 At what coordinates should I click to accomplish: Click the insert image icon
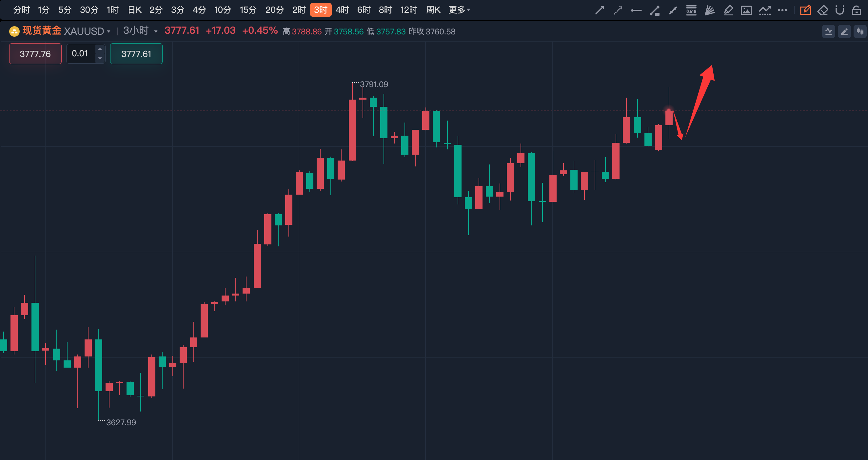(746, 10)
